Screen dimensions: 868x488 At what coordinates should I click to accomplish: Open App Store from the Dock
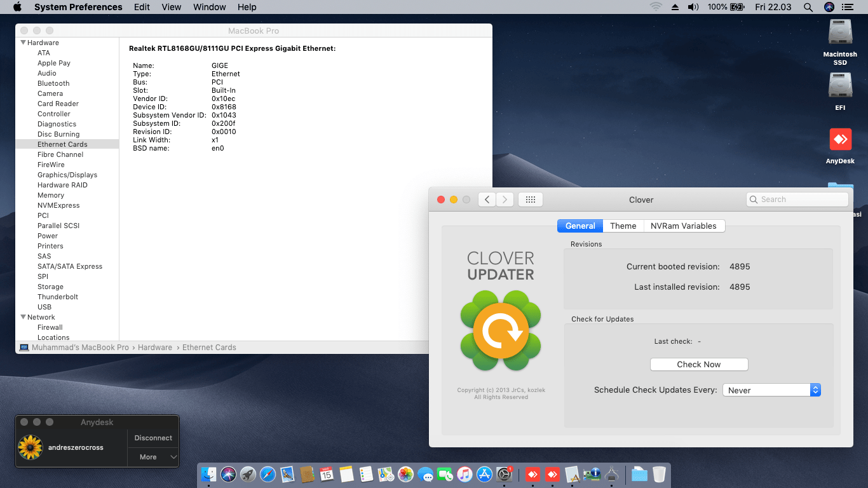click(x=484, y=474)
